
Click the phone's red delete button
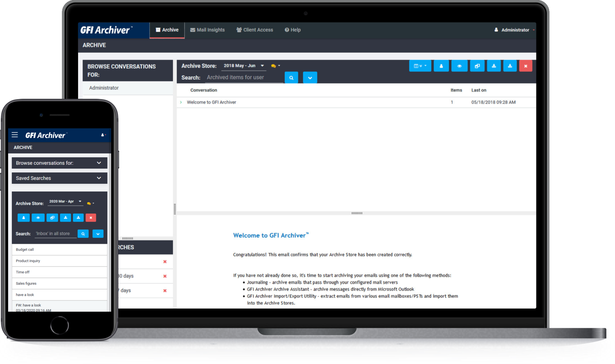(91, 218)
